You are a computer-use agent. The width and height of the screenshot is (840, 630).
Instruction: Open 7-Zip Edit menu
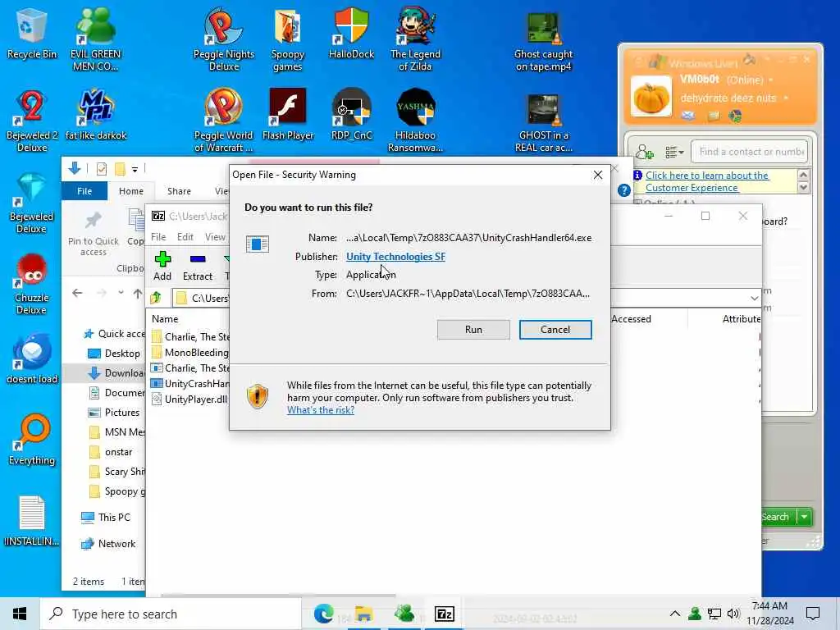point(185,237)
